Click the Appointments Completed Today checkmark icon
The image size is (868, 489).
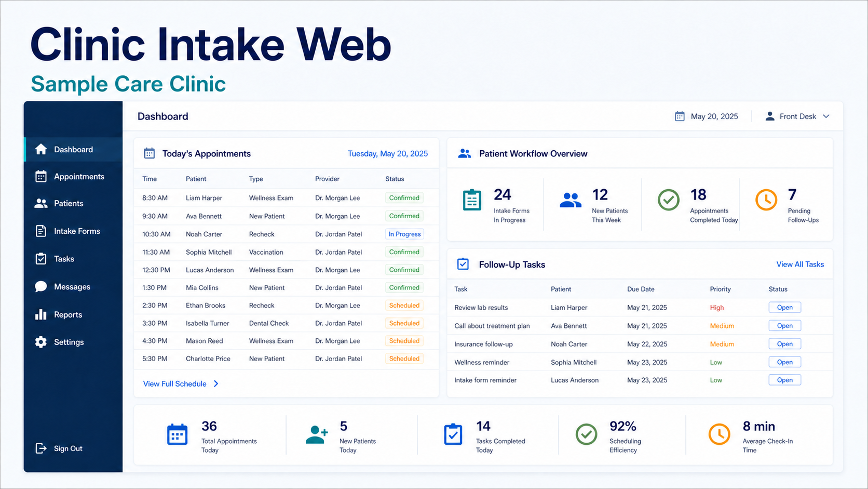(669, 200)
